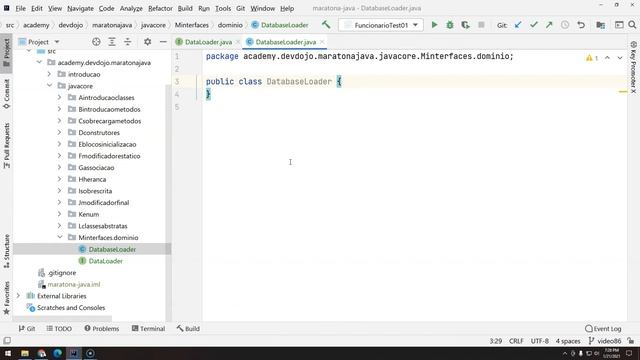Image resolution: width=640 pixels, height=360 pixels.
Task: Toggle tool window bars icon bottom-left
Action: click(x=7, y=340)
